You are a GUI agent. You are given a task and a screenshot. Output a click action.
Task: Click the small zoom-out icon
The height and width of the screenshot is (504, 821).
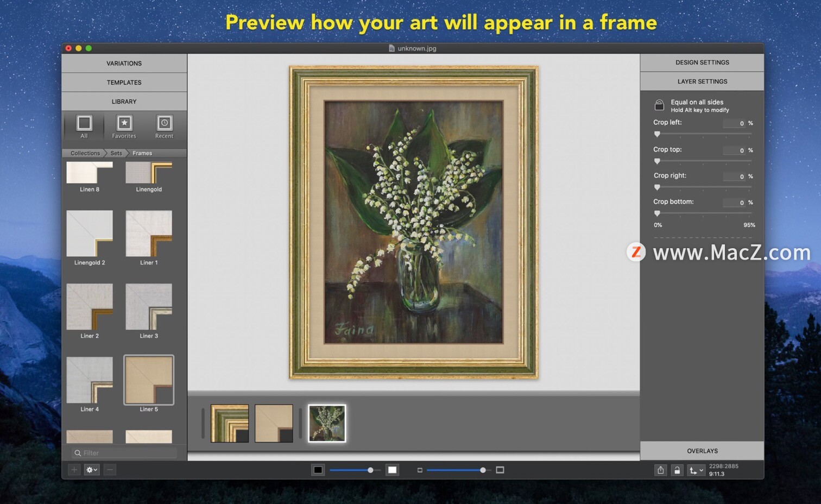[x=420, y=470]
